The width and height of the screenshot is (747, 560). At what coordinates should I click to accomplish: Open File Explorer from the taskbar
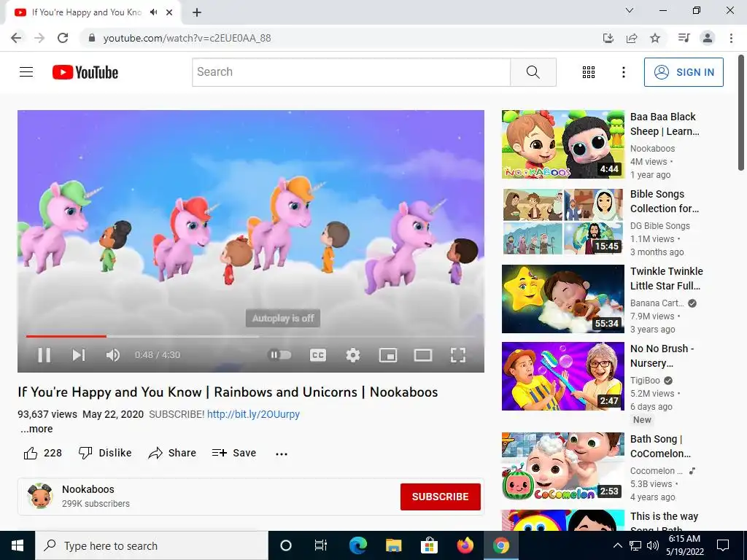click(x=393, y=545)
